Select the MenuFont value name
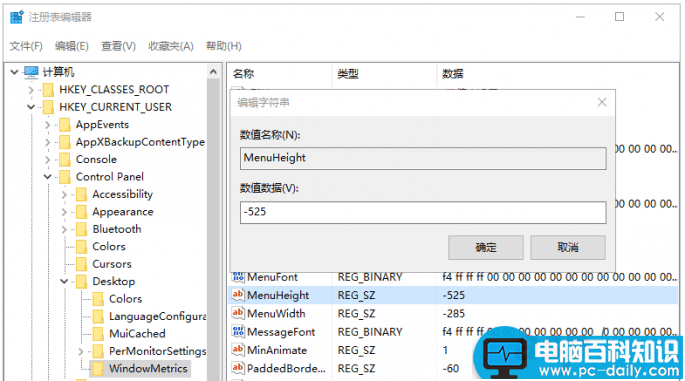This screenshot has width=685, height=381. pyautogui.click(x=272, y=277)
